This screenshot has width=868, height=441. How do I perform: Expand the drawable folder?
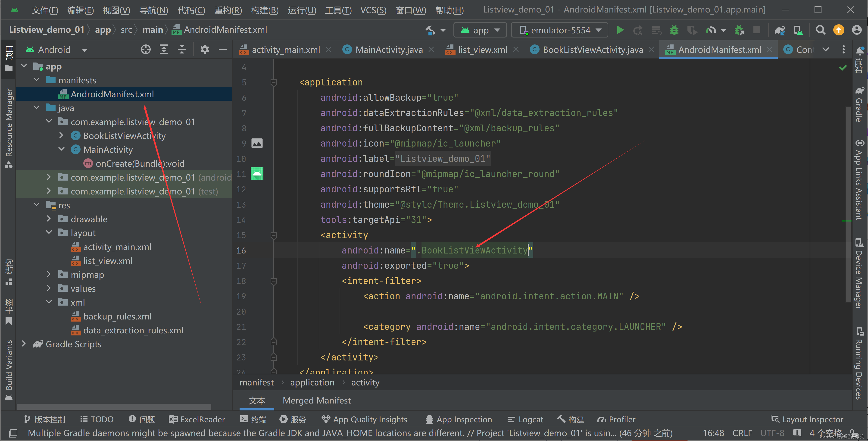(x=49, y=219)
